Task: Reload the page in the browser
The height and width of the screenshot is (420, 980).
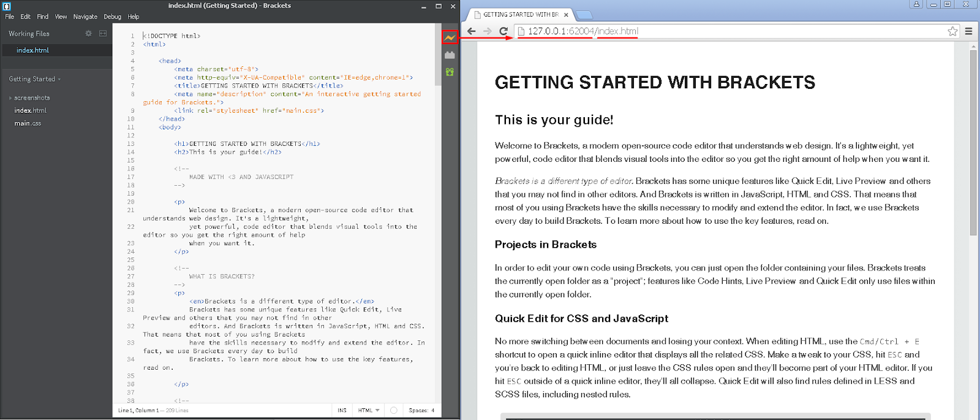Action: [503, 31]
